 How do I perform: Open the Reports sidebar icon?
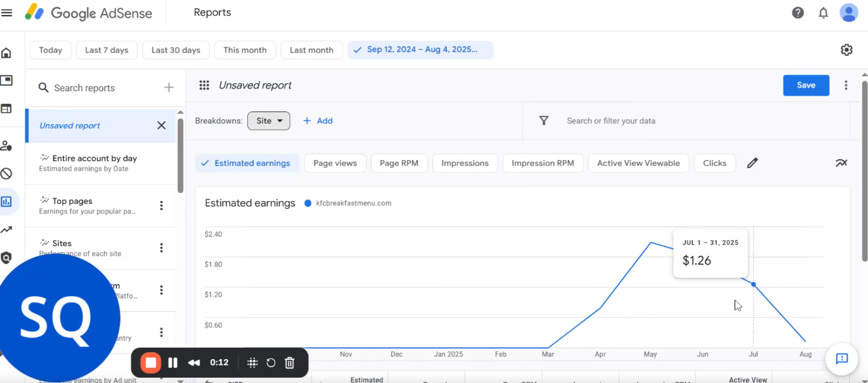(x=6, y=202)
